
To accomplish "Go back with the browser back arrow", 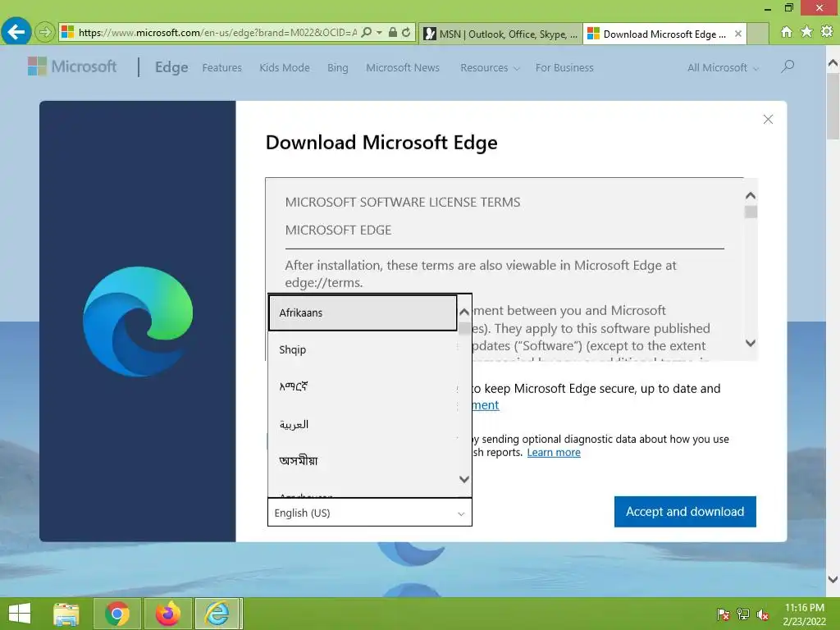I will pos(16,32).
